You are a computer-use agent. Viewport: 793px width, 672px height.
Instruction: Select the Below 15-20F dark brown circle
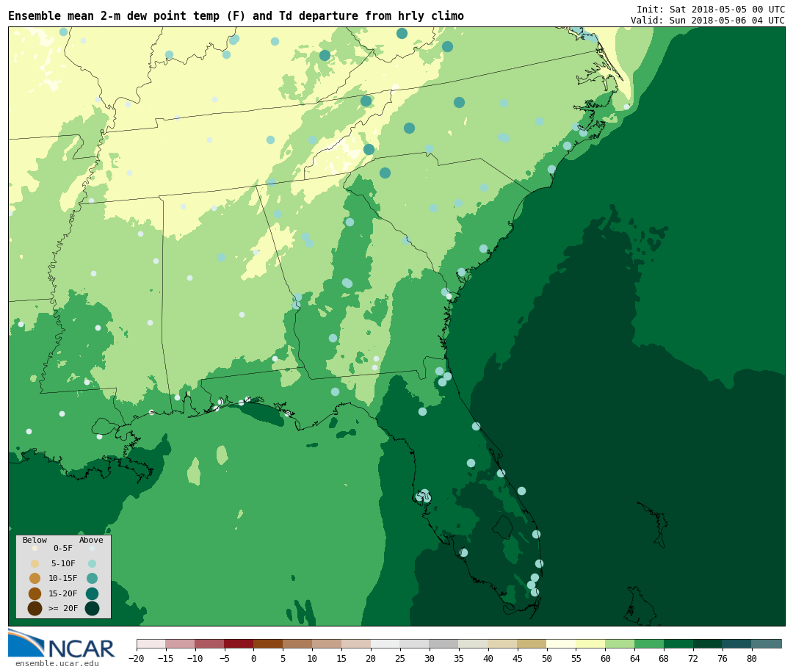coord(35,593)
